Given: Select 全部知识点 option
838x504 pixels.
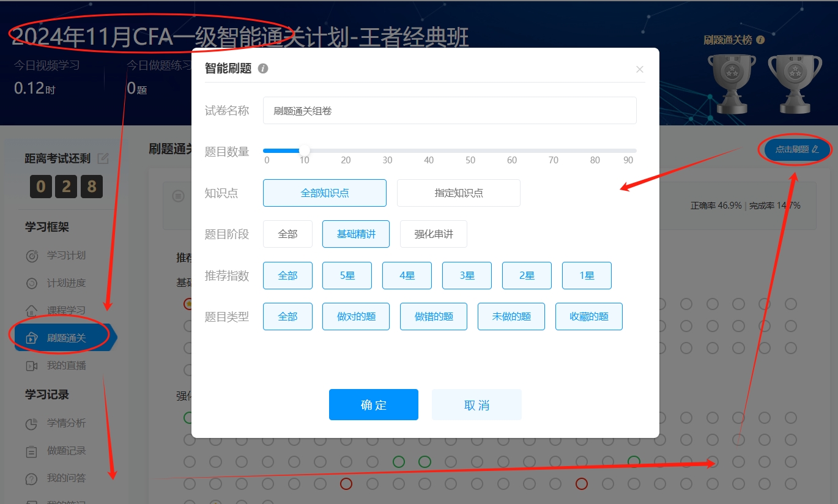Looking at the screenshot, I should pyautogui.click(x=325, y=193).
